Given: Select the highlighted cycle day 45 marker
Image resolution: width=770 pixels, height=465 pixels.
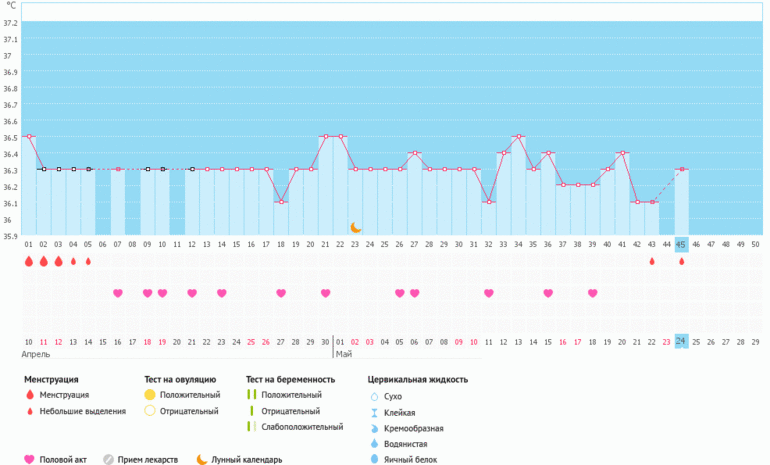Looking at the screenshot, I should click(x=681, y=243).
